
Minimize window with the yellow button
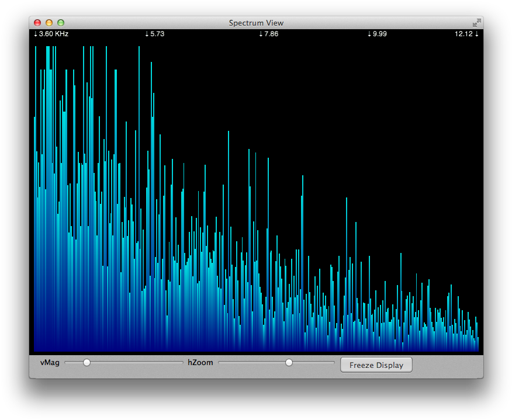49,23
